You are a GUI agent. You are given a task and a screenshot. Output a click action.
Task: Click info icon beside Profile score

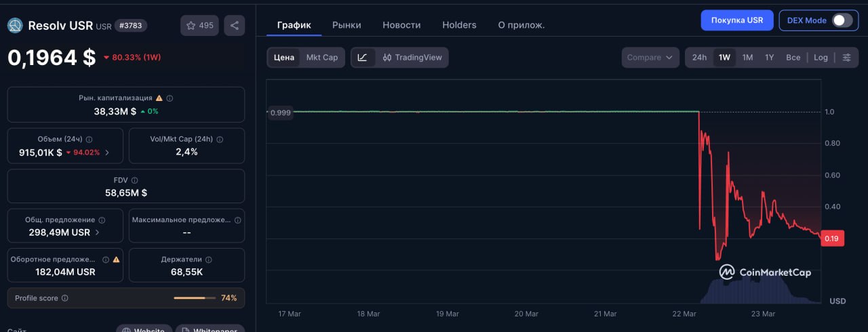coord(65,298)
